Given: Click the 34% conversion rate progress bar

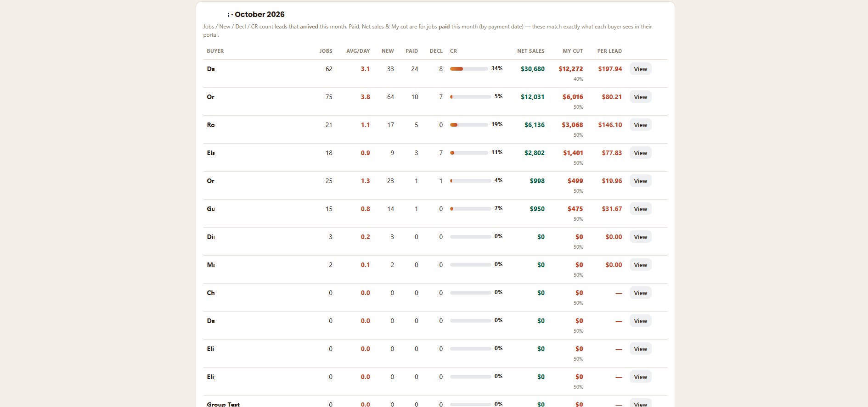Looking at the screenshot, I should 469,69.
